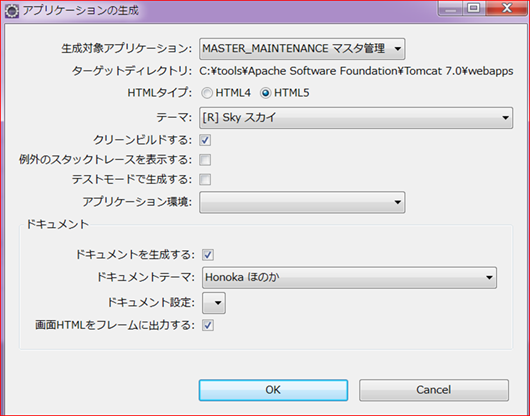Open the アプリケーション環境 dropdown
530x416 pixels.
click(302, 202)
